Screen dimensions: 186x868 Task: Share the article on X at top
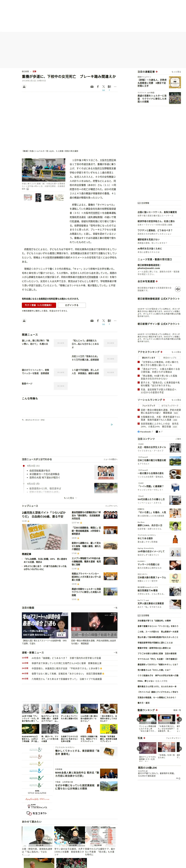click(104, 87)
